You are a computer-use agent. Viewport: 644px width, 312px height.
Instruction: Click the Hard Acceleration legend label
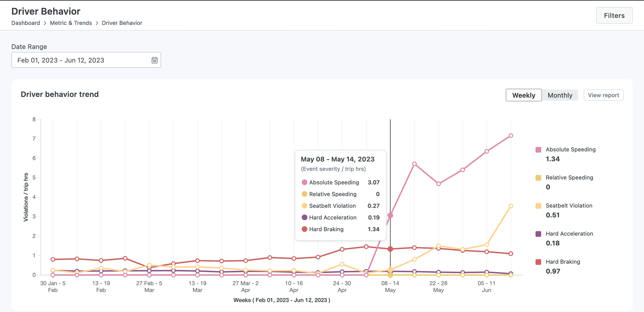pyautogui.click(x=569, y=234)
